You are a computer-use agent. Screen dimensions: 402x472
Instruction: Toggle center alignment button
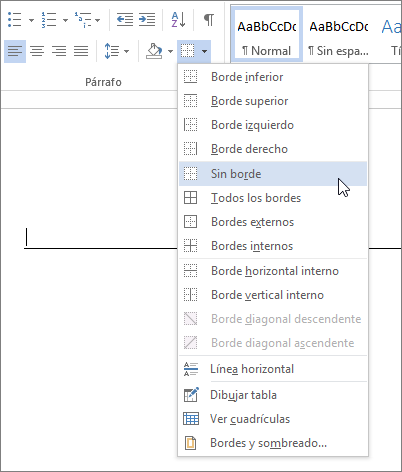[37, 51]
